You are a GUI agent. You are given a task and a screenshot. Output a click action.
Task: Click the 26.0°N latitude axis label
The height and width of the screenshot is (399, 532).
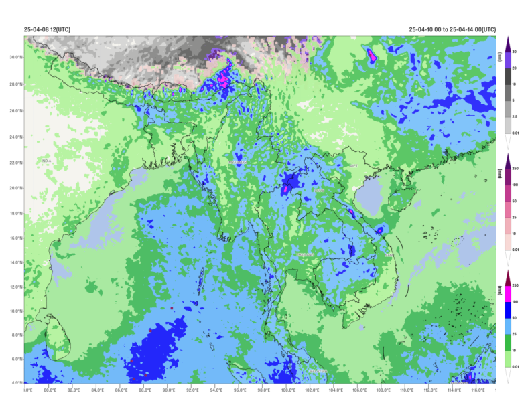click(16, 110)
